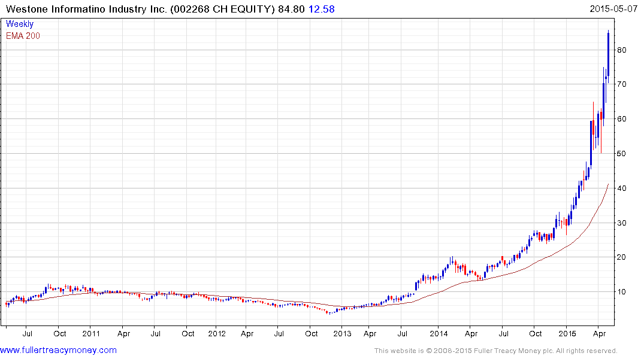Select the blue change value 12.58
644x359 pixels.
pyautogui.click(x=321, y=9)
